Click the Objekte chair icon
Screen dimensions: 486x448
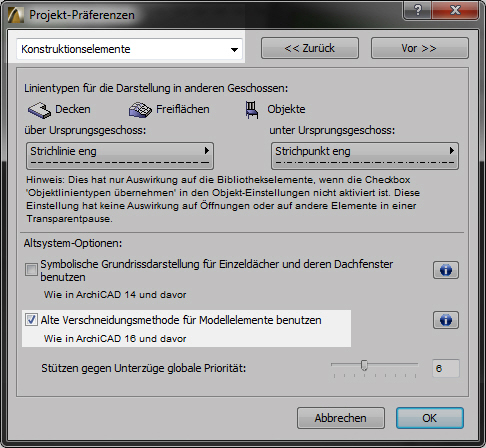[252, 110]
